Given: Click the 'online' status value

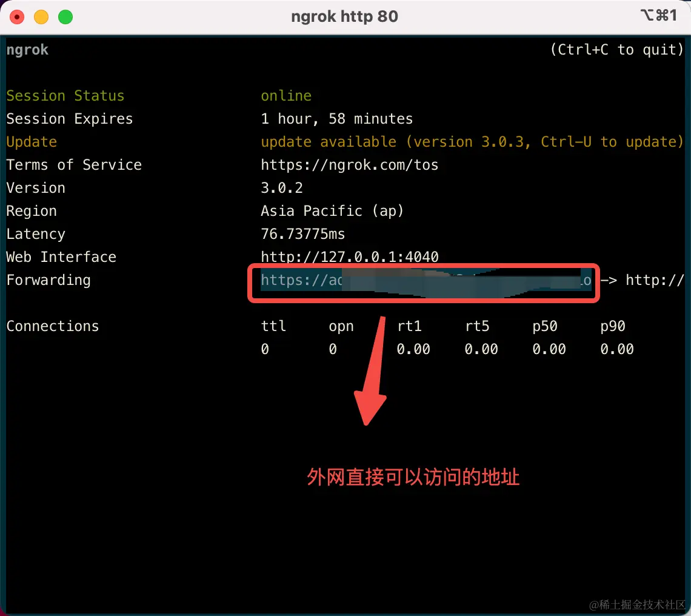Looking at the screenshot, I should click(x=286, y=96).
